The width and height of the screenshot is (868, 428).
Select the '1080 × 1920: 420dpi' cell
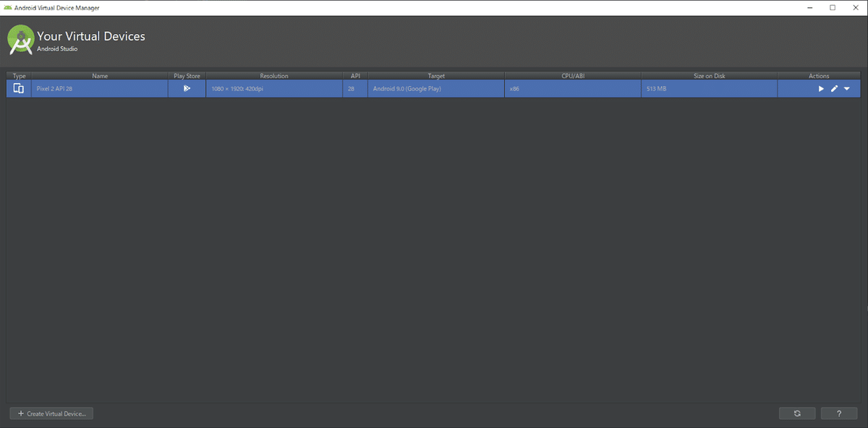click(274, 88)
